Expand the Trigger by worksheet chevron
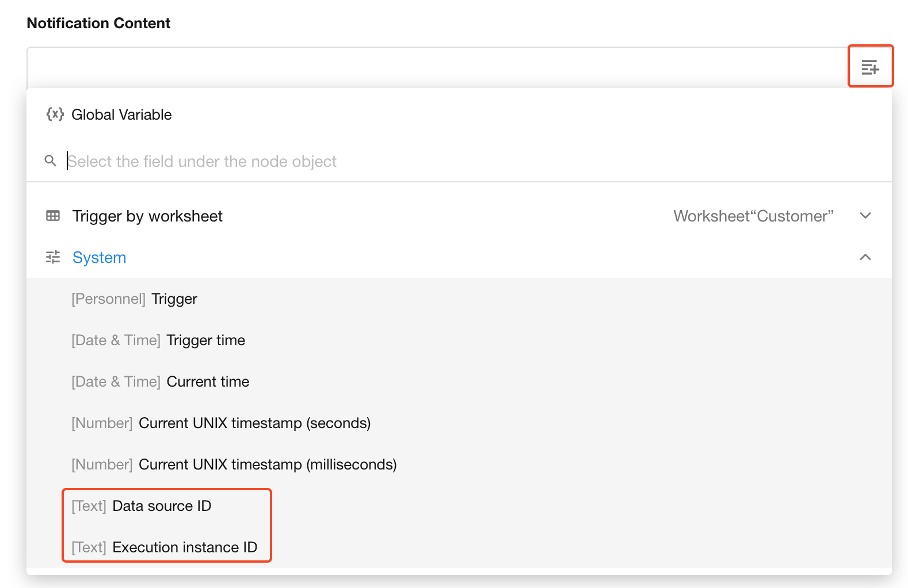This screenshot has width=908, height=588. [x=865, y=216]
